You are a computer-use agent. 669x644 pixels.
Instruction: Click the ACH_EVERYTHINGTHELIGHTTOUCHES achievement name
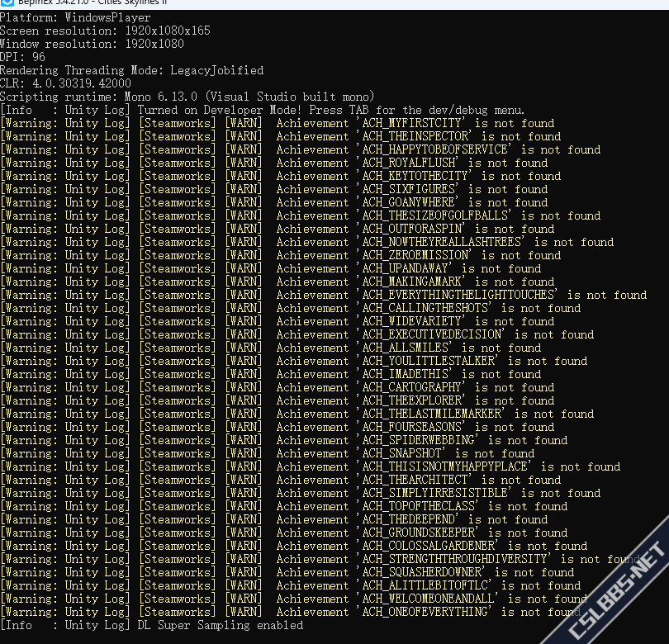tap(458, 295)
